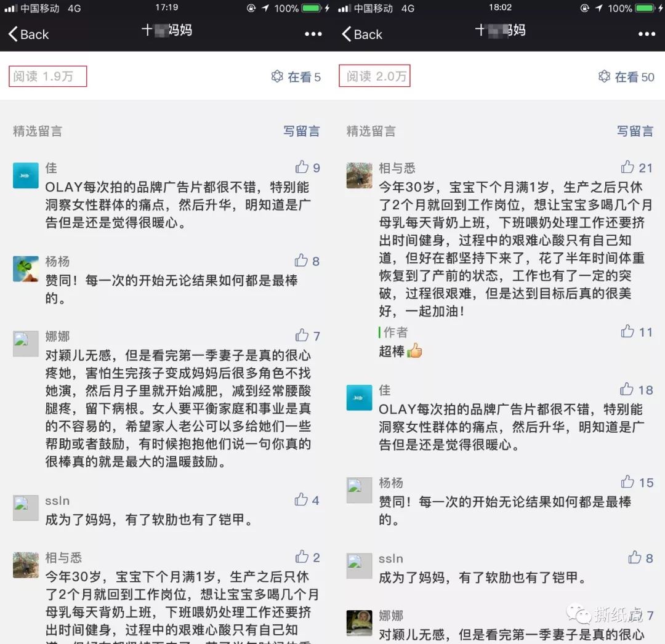
Task: Like ssln's comment showing 4 likes
Action: [x=301, y=499]
